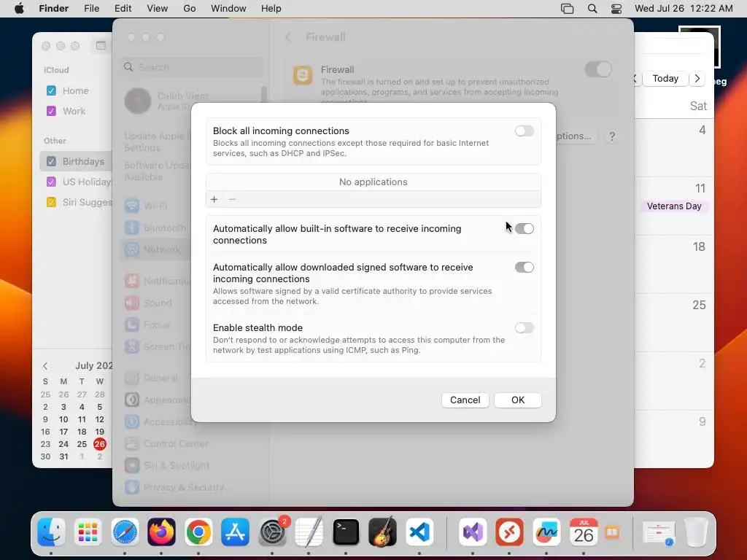
Task: Open Finder from the Dock
Action: coord(51,532)
